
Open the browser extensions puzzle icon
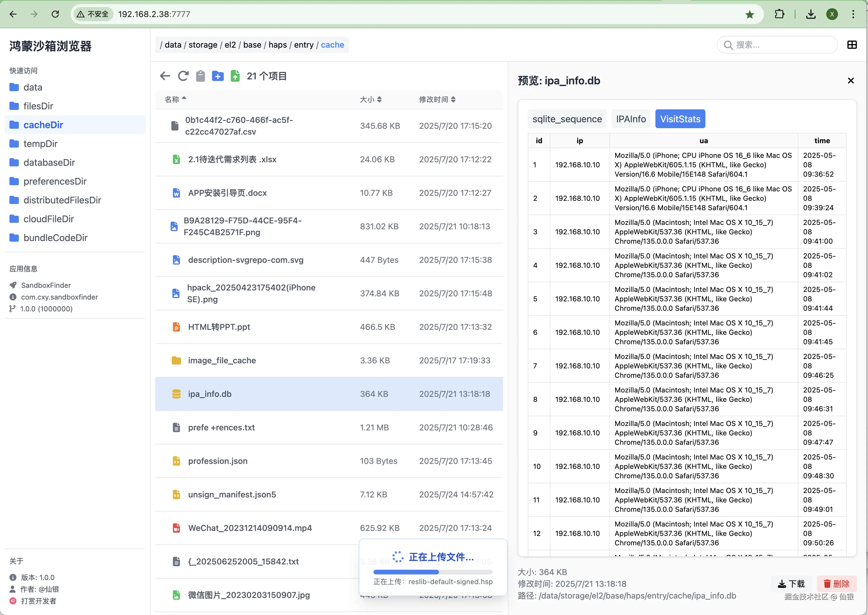(779, 14)
